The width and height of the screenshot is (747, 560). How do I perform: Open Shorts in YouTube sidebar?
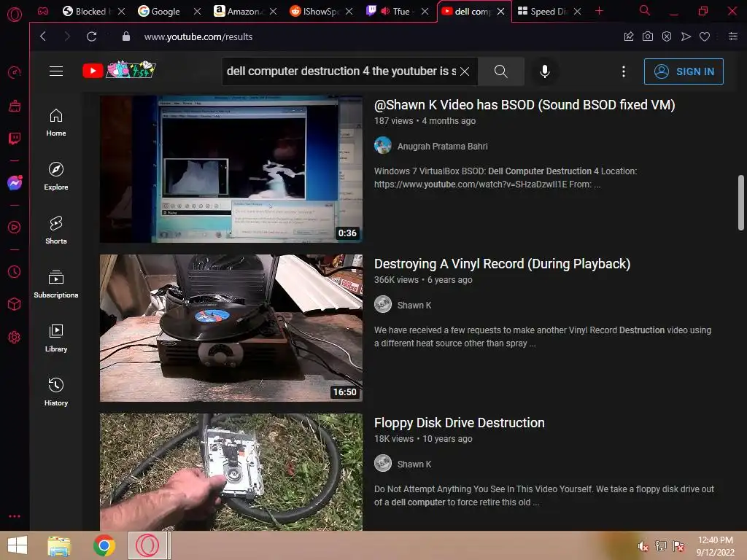pyautogui.click(x=56, y=230)
